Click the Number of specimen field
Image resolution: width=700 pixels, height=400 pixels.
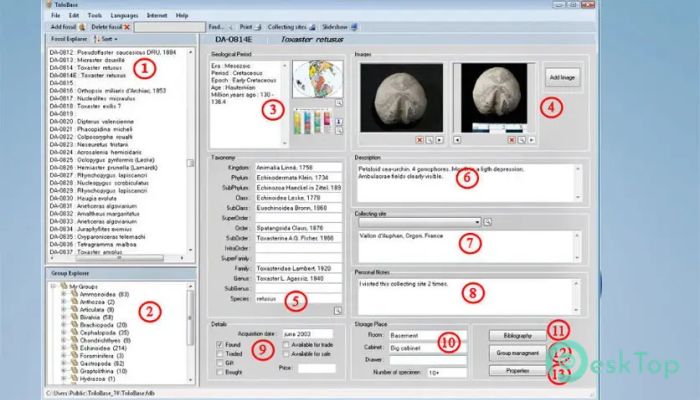coord(446,373)
